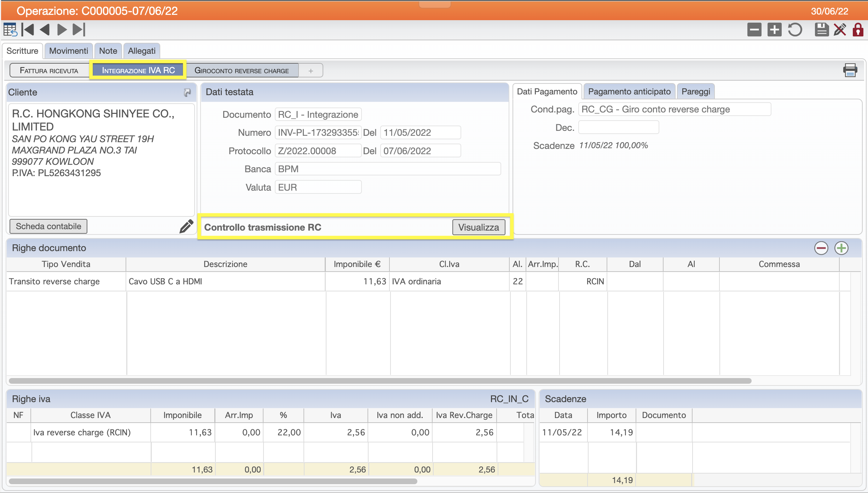Select Giroconto reverse charge sub-tab

242,70
